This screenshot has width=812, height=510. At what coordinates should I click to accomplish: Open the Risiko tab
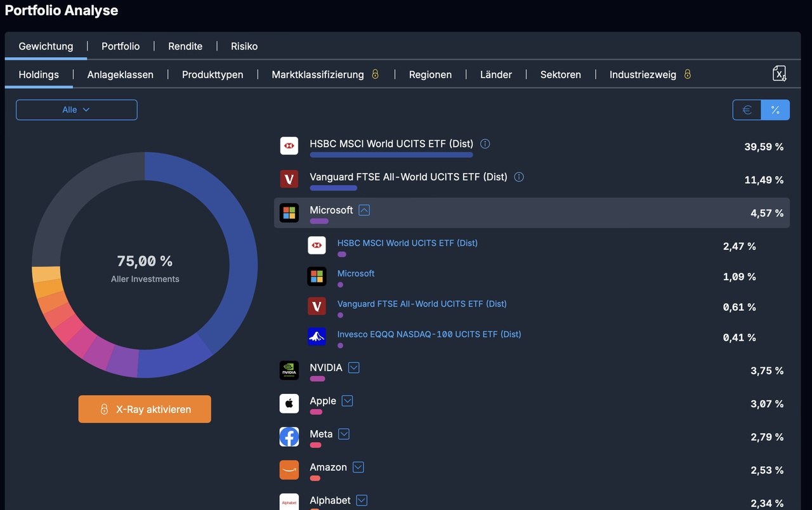(244, 46)
